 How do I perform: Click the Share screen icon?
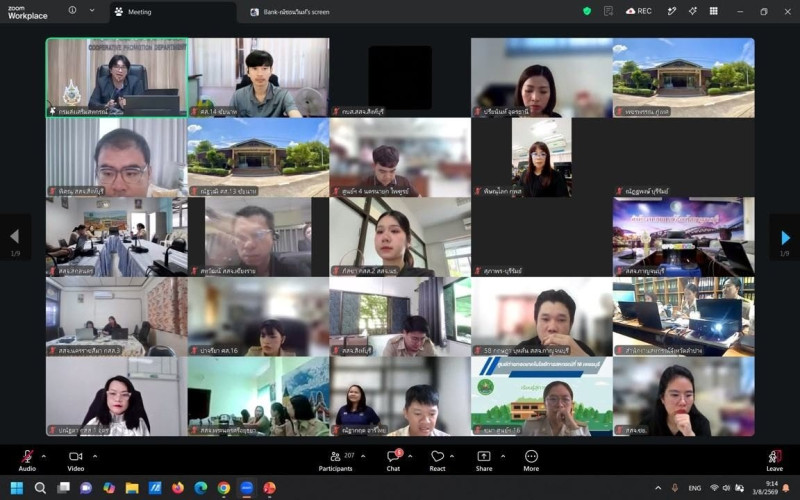pos(484,456)
